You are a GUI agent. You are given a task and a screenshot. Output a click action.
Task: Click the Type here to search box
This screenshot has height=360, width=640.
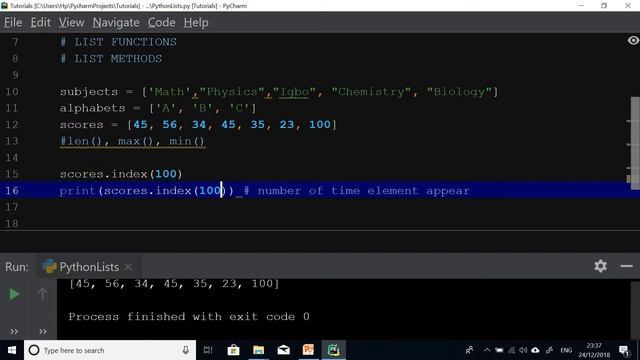pyautogui.click(x=110, y=350)
